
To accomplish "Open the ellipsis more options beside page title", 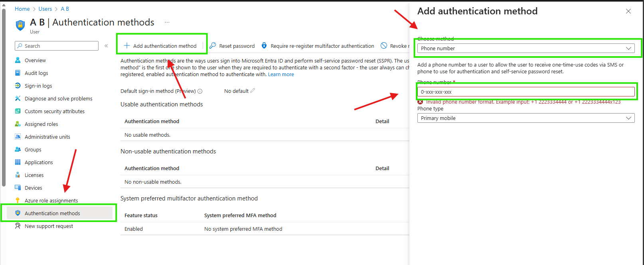I will (x=167, y=22).
